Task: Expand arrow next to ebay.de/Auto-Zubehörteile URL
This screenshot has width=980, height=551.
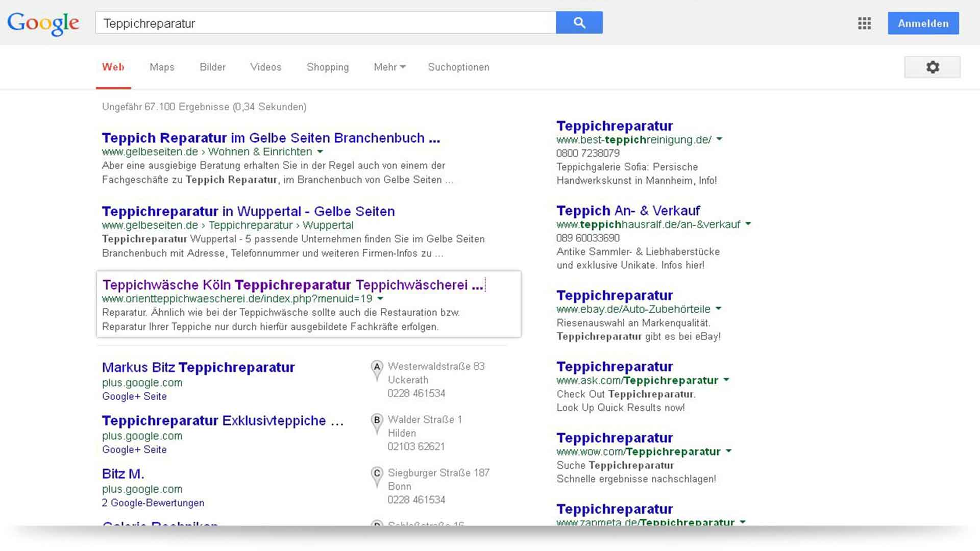Action: 718,309
